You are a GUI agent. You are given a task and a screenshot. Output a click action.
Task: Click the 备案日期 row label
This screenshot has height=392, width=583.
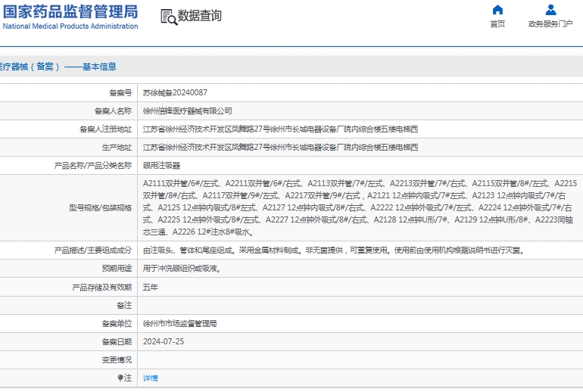click(117, 341)
